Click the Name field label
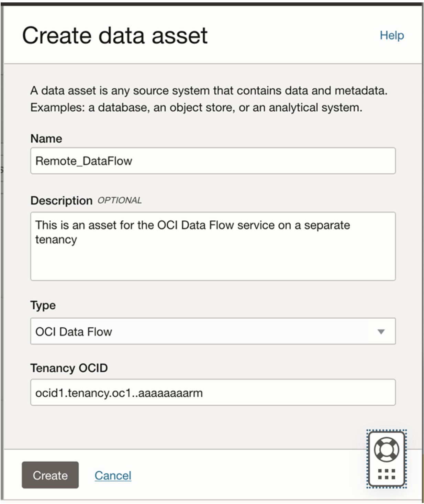The image size is (424, 504). click(x=46, y=139)
